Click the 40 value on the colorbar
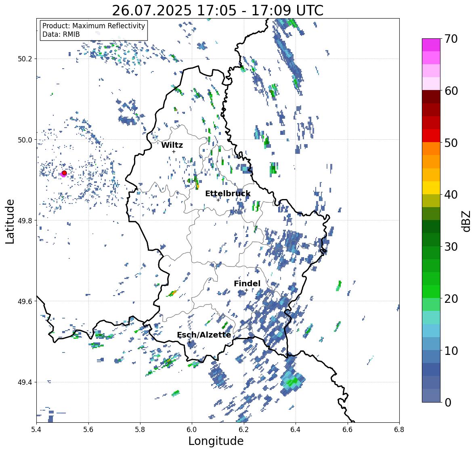Viewport: 476px width, 451px height. [x=451, y=195]
